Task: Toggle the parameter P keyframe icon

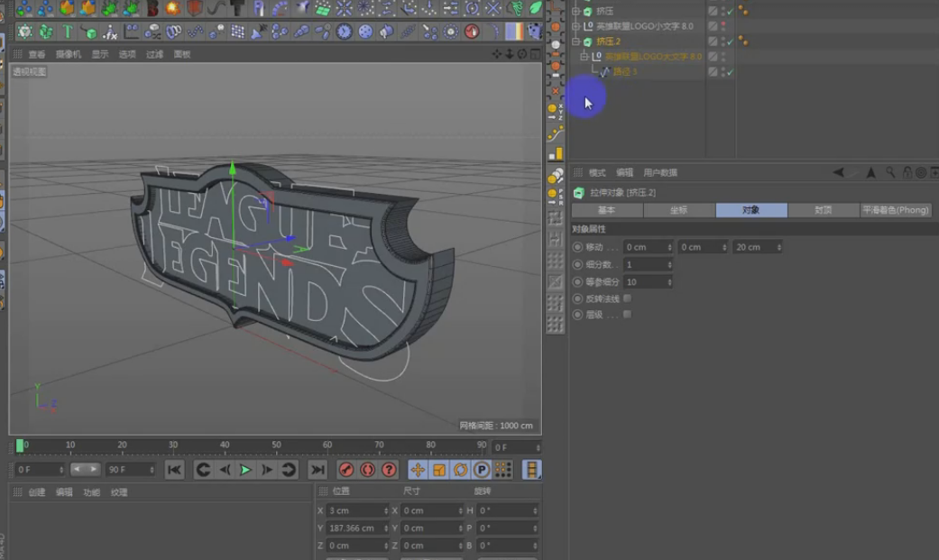Action: (482, 470)
